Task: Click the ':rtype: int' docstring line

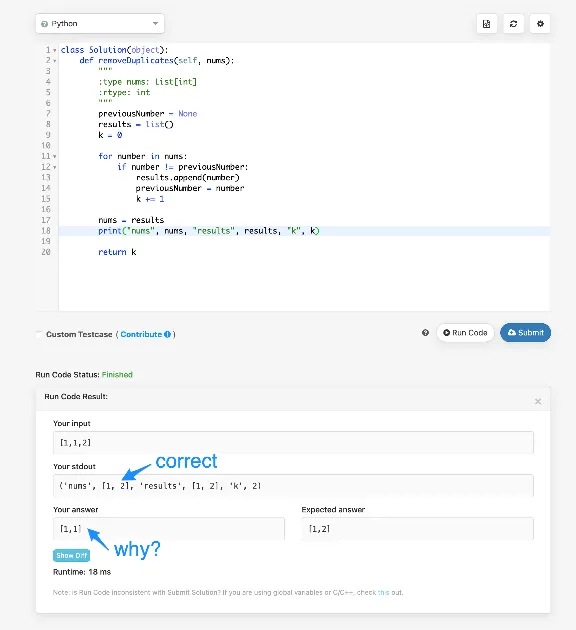Action: 124,92
